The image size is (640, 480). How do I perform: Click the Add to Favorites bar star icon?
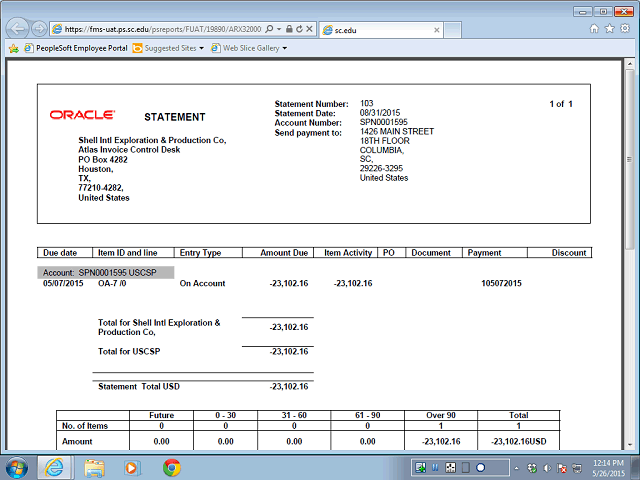coord(13,47)
